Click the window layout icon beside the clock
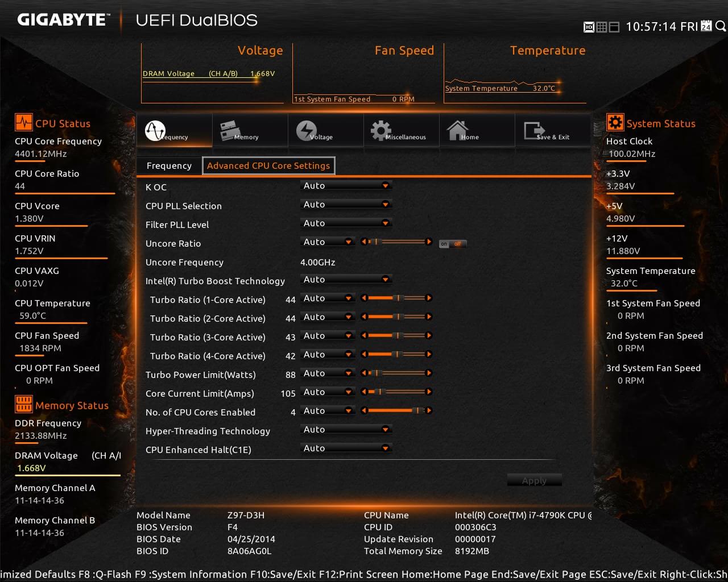 tap(614, 27)
